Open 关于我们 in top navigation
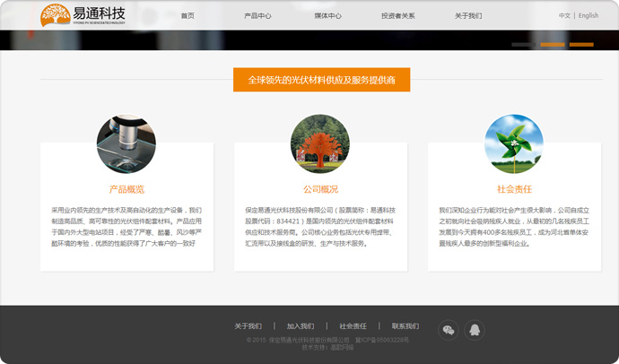619x364 pixels. coord(468,16)
